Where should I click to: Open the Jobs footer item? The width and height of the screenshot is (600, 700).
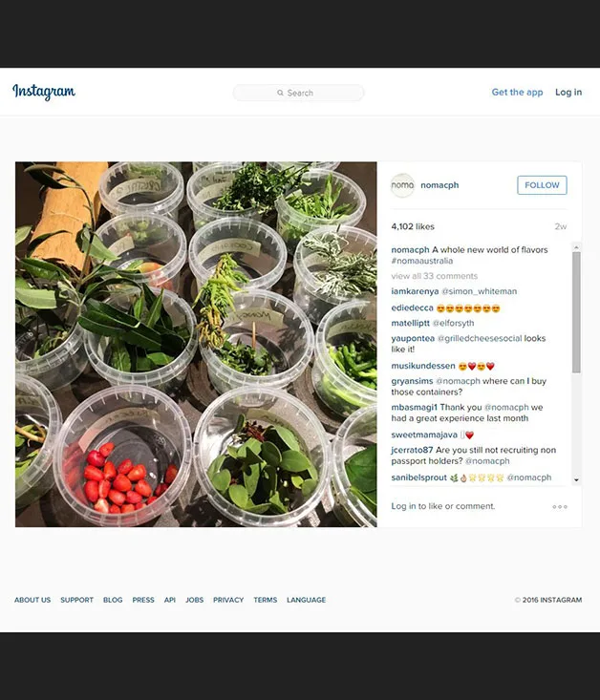pyautogui.click(x=194, y=600)
